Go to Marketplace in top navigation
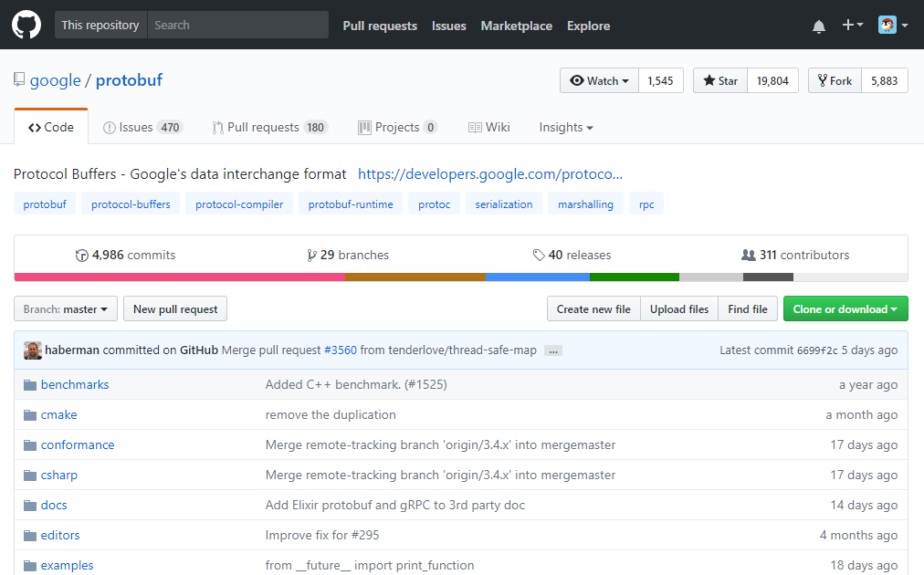The height and width of the screenshot is (575, 924). click(516, 26)
